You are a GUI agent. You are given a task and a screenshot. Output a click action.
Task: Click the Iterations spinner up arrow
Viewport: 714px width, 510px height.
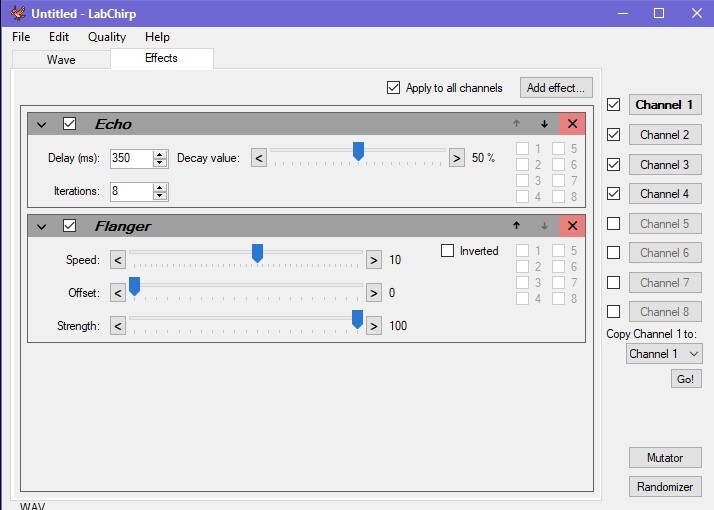click(x=160, y=188)
